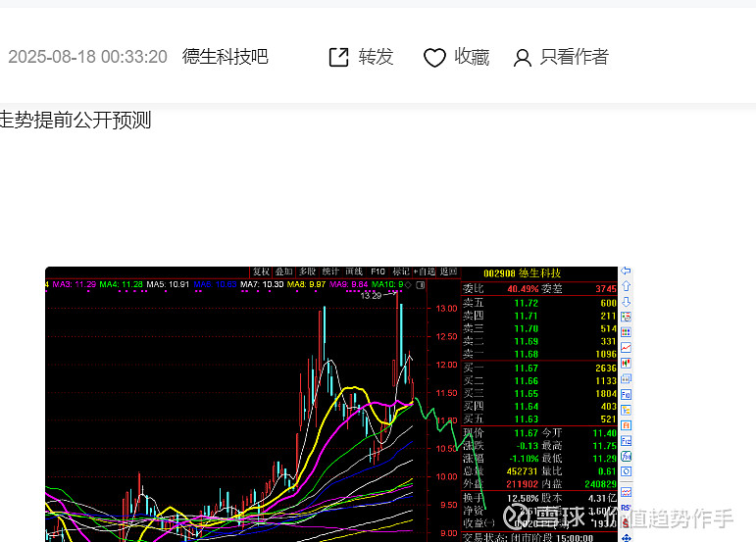Click the 买五 11.63 order row

point(539,419)
